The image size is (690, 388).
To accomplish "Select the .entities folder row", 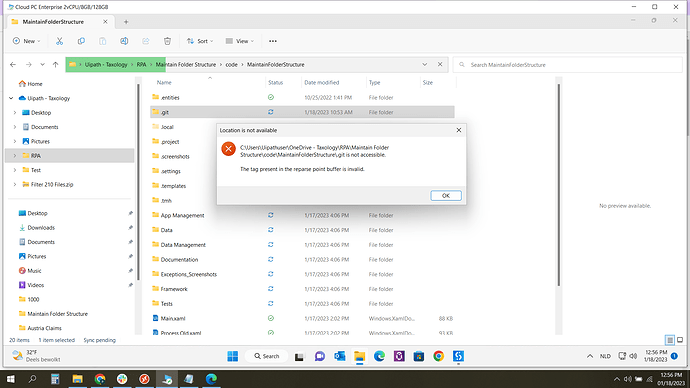I will point(302,98).
